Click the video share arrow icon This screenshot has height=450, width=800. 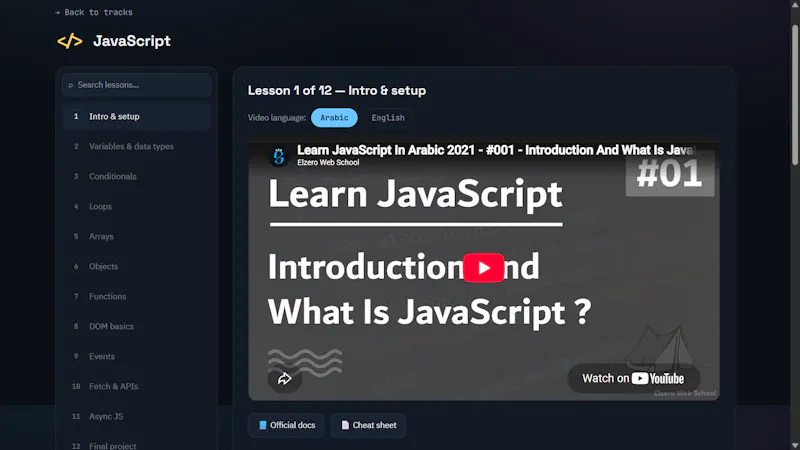pos(285,379)
